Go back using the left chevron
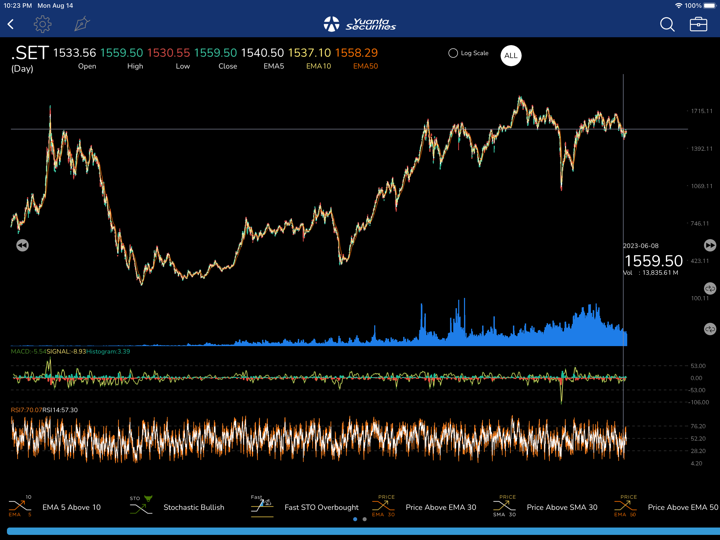Image resolution: width=720 pixels, height=540 pixels. (11, 24)
